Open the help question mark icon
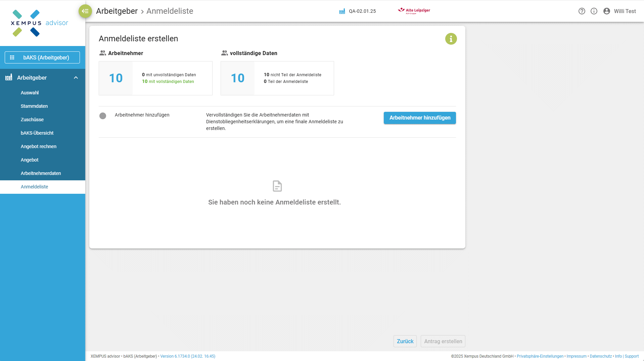The image size is (644, 361). (582, 11)
